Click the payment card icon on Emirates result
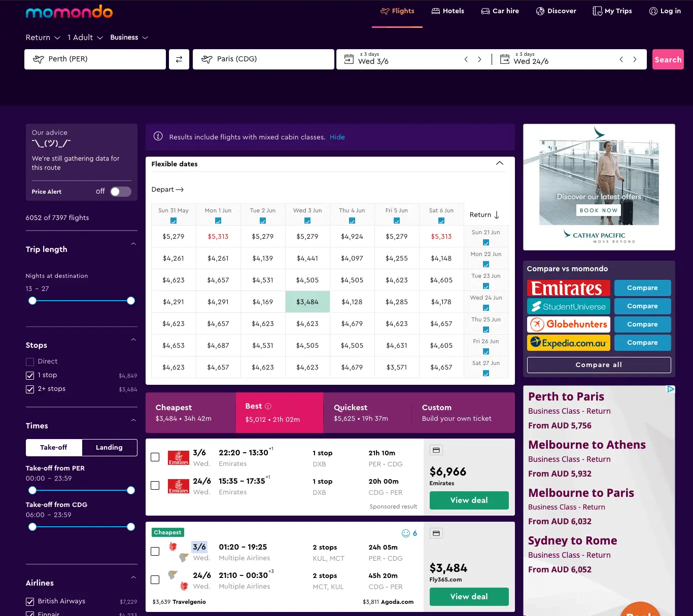The image size is (693, 616). click(x=436, y=450)
